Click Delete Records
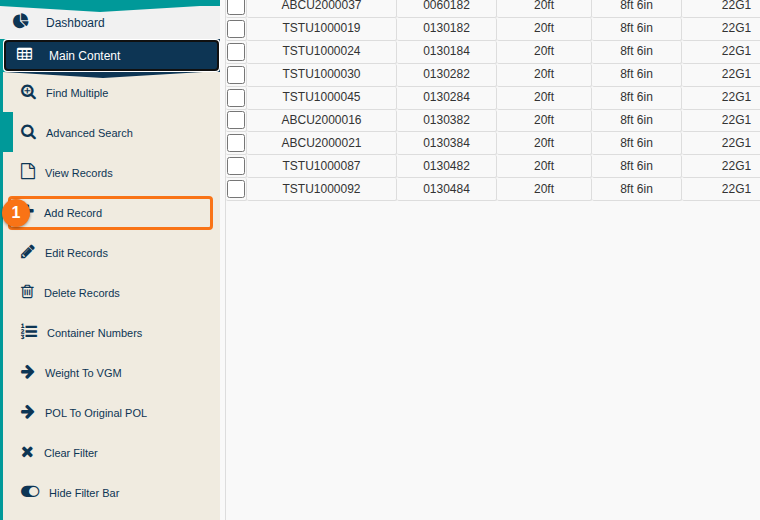Viewport: 760px width, 520px height. (111, 293)
